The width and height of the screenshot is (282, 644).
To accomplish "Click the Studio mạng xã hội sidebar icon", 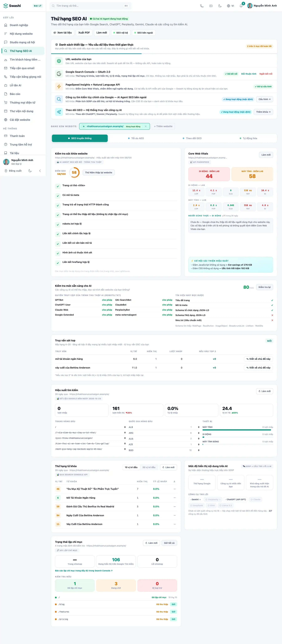I will [6, 42].
